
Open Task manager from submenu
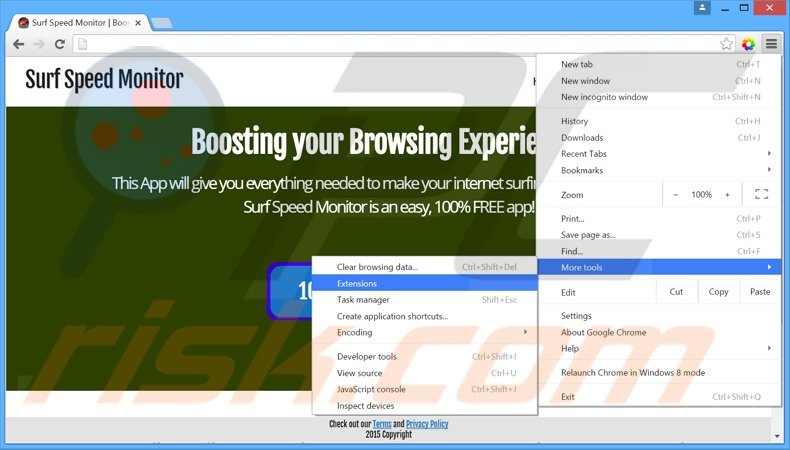(425, 299)
